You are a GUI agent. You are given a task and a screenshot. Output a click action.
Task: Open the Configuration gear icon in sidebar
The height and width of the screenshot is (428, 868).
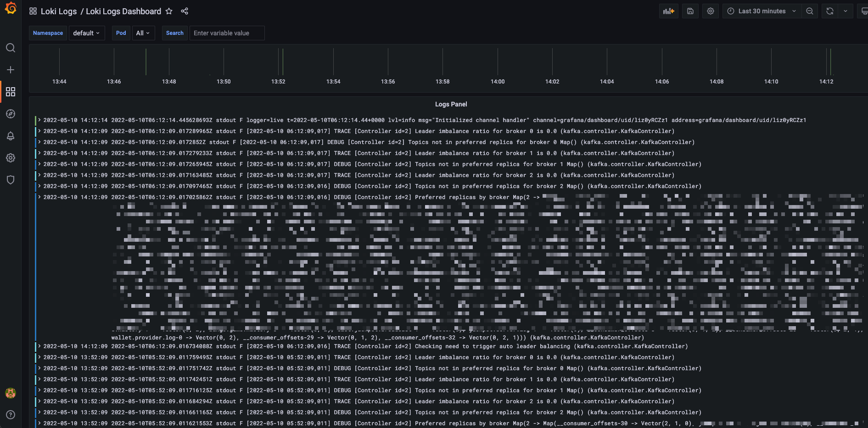pyautogui.click(x=11, y=158)
